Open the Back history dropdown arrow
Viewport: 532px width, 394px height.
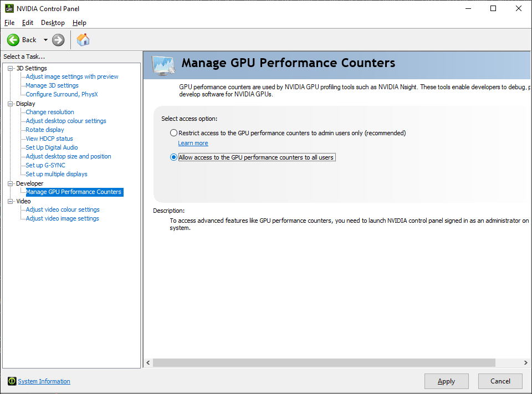pyautogui.click(x=45, y=40)
